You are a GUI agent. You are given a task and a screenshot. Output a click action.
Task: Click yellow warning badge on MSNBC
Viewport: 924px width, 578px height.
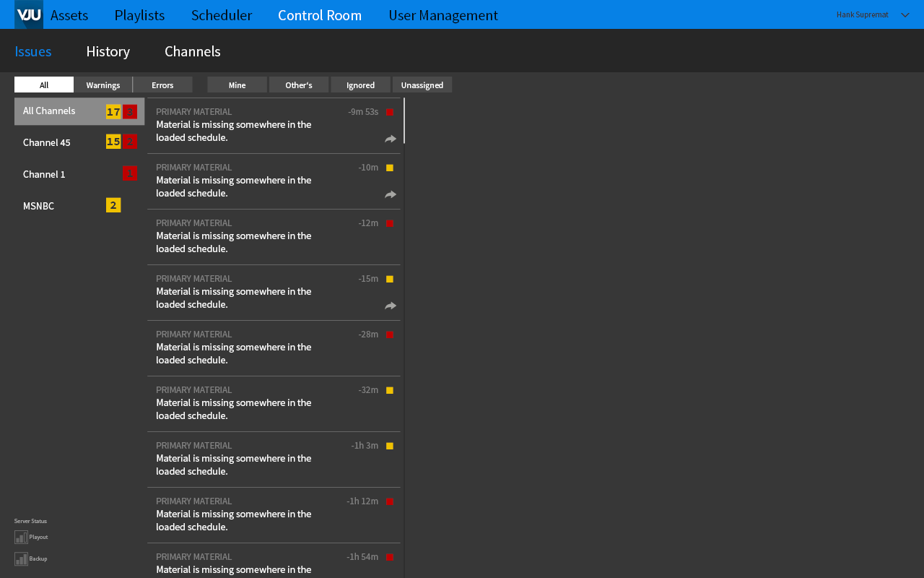point(113,205)
